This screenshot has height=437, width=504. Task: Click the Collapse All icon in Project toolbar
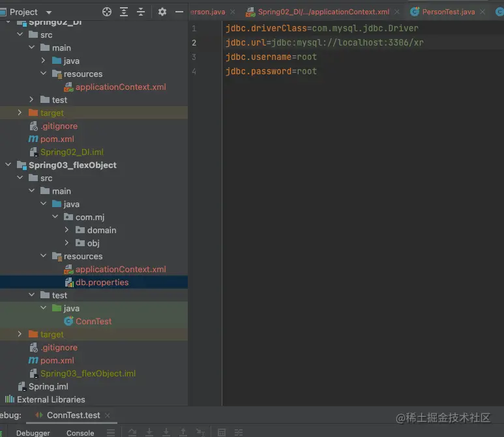coord(141,12)
